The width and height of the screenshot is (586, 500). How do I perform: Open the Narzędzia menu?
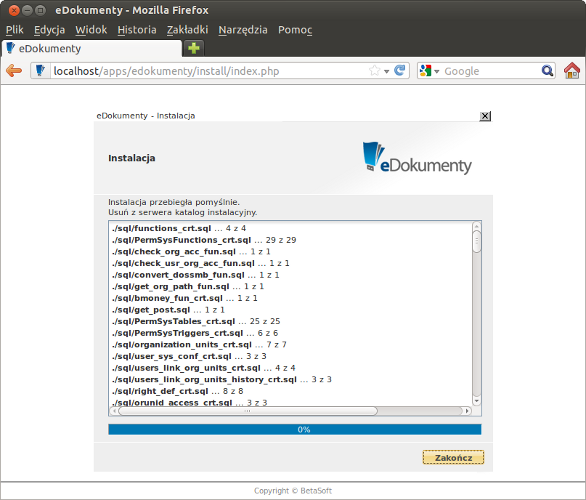click(243, 30)
